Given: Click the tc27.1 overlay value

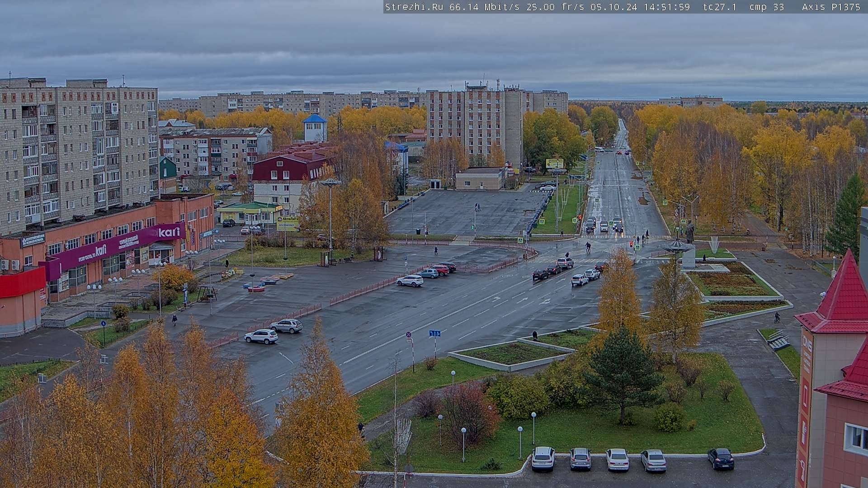Looking at the screenshot, I should point(719,7).
